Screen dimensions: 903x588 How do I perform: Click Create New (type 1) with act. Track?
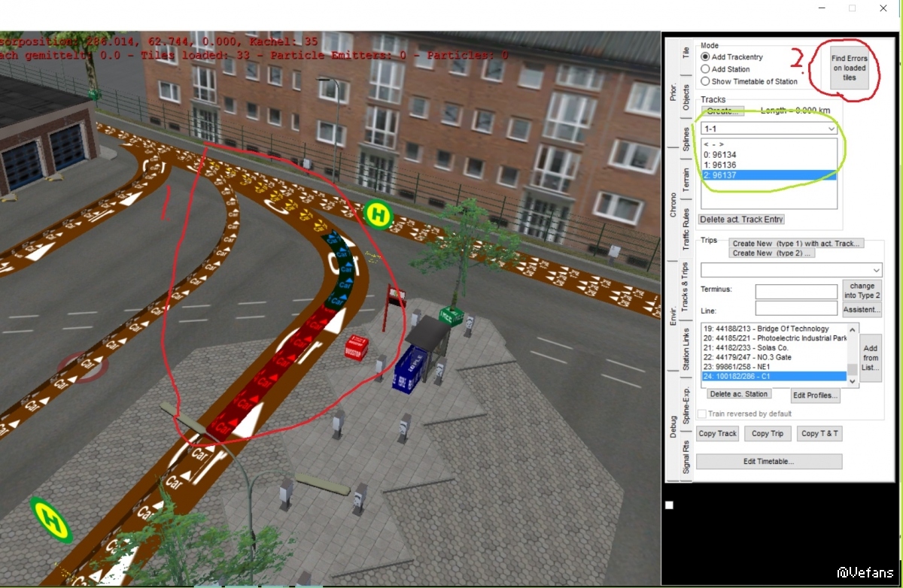pyautogui.click(x=796, y=243)
